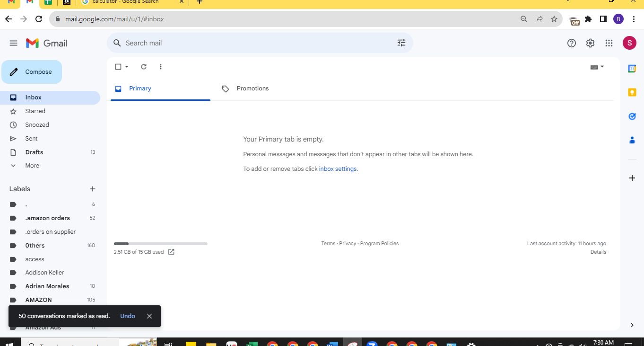Show side panel arrow at bottom right

[632, 325]
